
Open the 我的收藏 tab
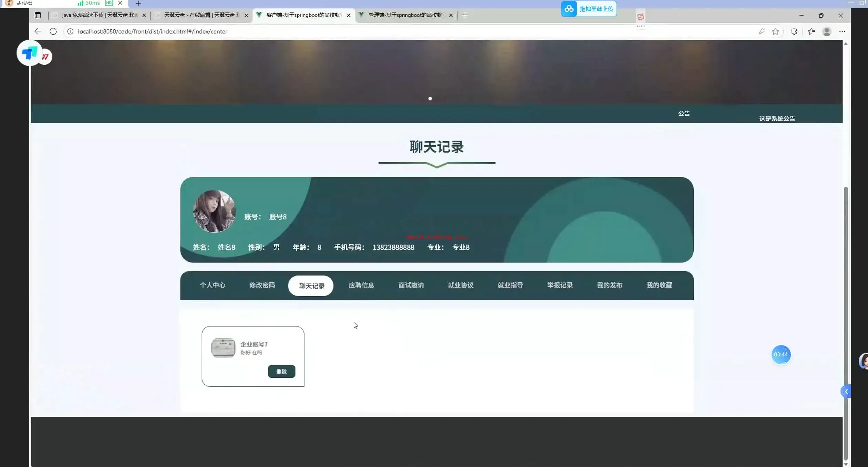click(x=659, y=285)
